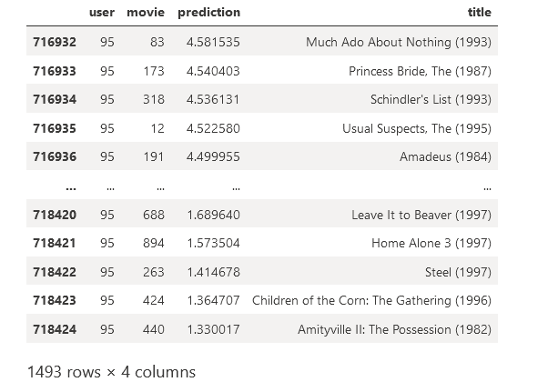Click the Schindler's List (1993) cell

pyautogui.click(x=431, y=99)
